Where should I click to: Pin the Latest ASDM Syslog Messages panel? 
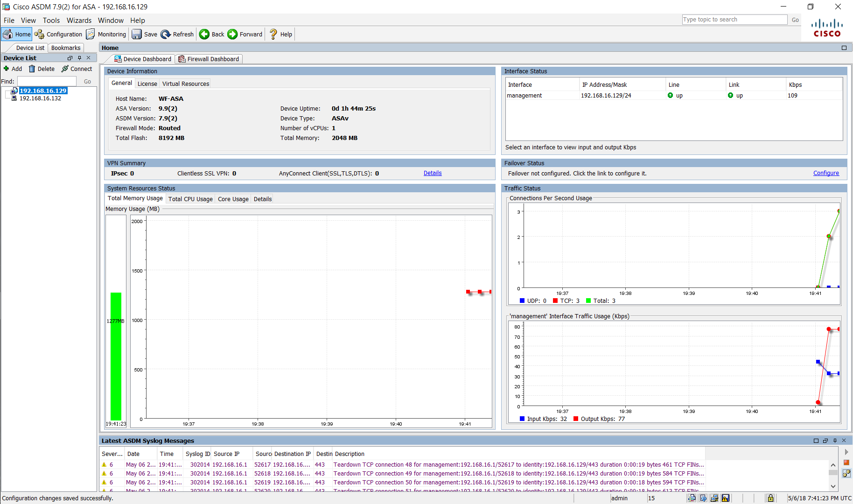coord(835,441)
